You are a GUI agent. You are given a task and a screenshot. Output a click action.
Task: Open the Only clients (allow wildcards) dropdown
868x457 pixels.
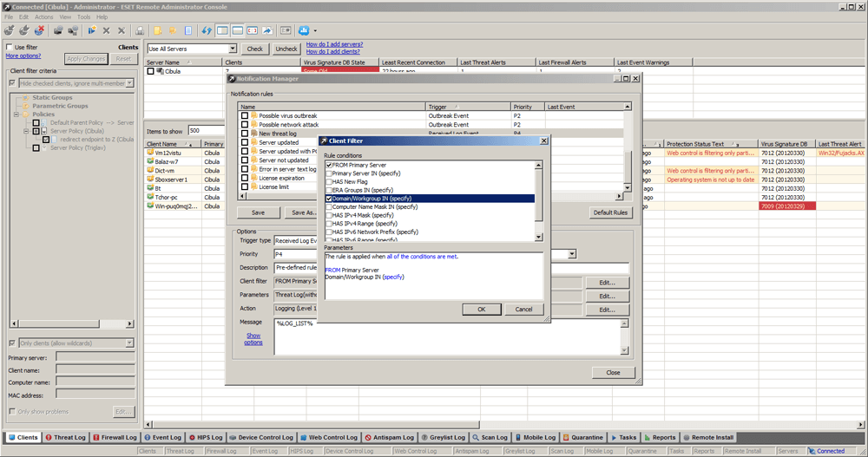pyautogui.click(x=129, y=343)
